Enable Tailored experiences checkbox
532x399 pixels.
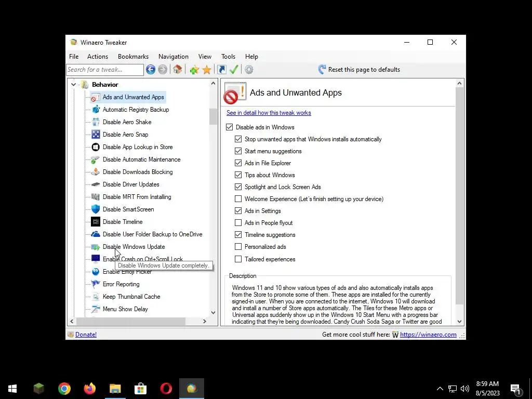238,259
